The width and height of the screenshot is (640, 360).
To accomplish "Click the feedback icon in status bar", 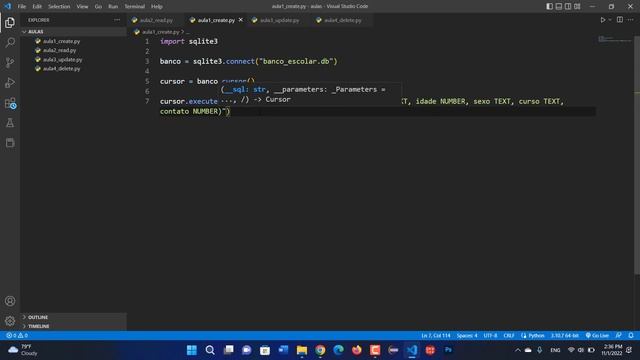I will click(x=619, y=335).
